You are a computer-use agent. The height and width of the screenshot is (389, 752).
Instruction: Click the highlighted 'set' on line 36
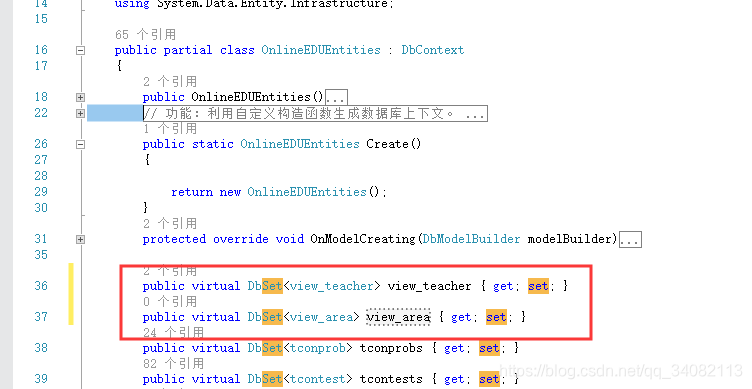tap(538, 286)
